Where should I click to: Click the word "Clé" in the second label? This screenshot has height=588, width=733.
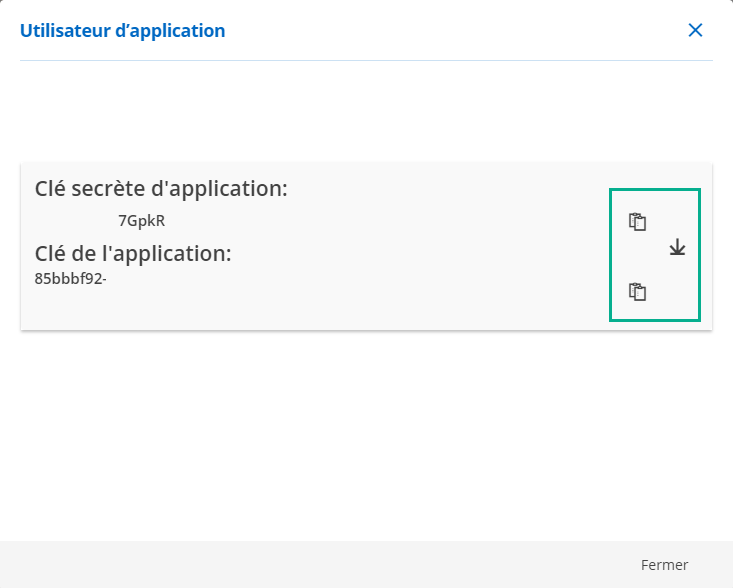tap(53, 254)
